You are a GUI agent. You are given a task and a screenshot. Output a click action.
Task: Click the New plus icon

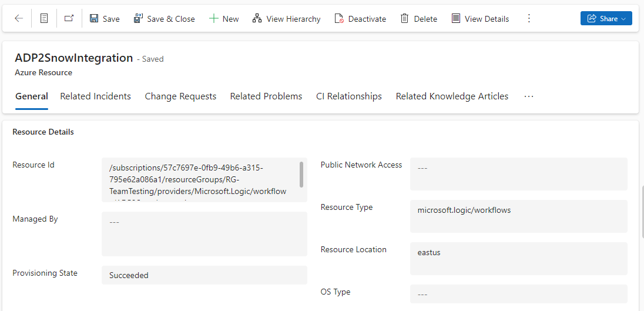213,18
